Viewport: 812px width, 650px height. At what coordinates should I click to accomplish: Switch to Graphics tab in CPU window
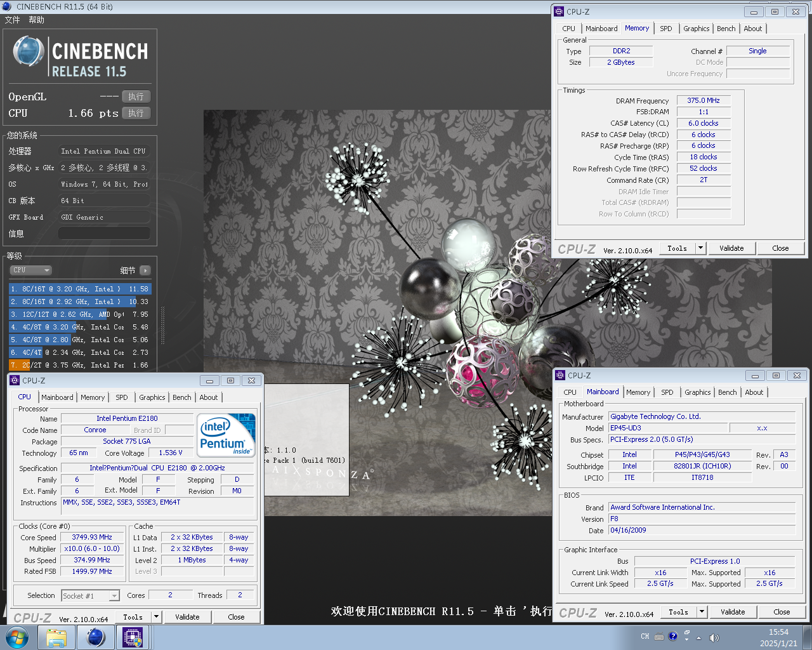click(x=152, y=397)
